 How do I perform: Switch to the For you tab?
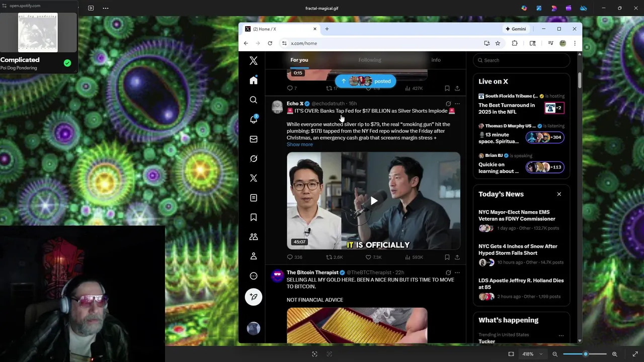point(299,60)
